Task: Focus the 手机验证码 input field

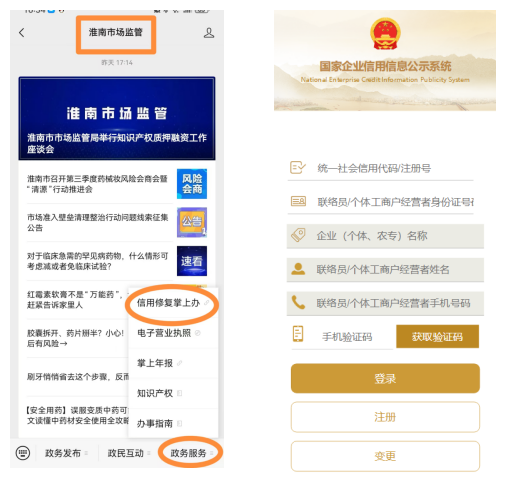Action: click(x=342, y=337)
